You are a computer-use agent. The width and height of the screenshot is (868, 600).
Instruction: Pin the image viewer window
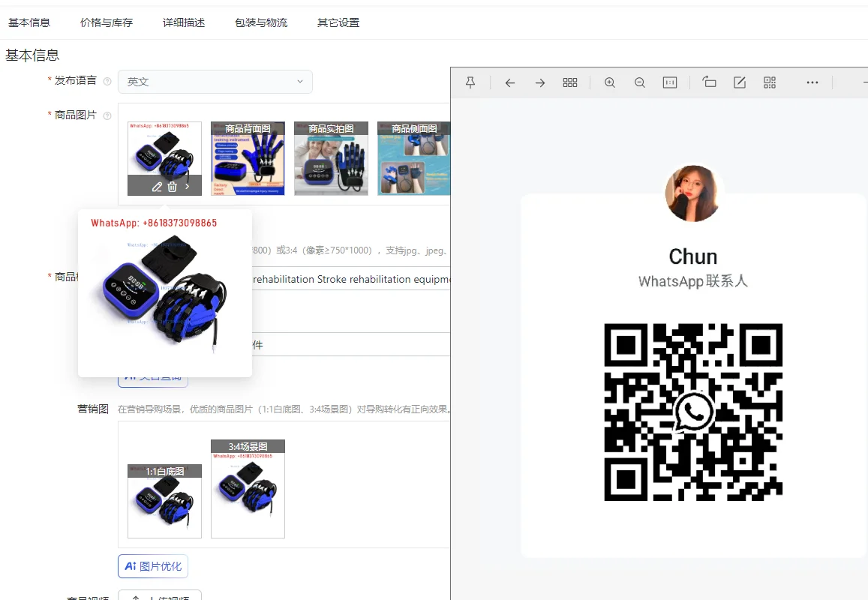point(470,82)
